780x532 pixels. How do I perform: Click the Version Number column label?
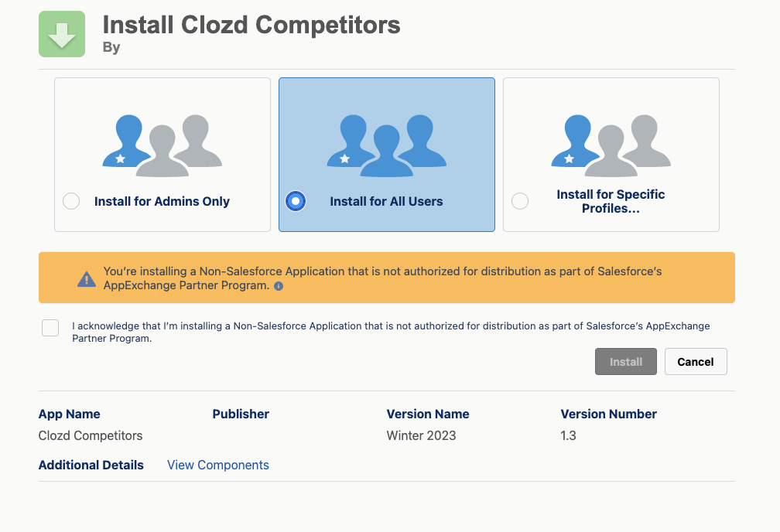(608, 414)
